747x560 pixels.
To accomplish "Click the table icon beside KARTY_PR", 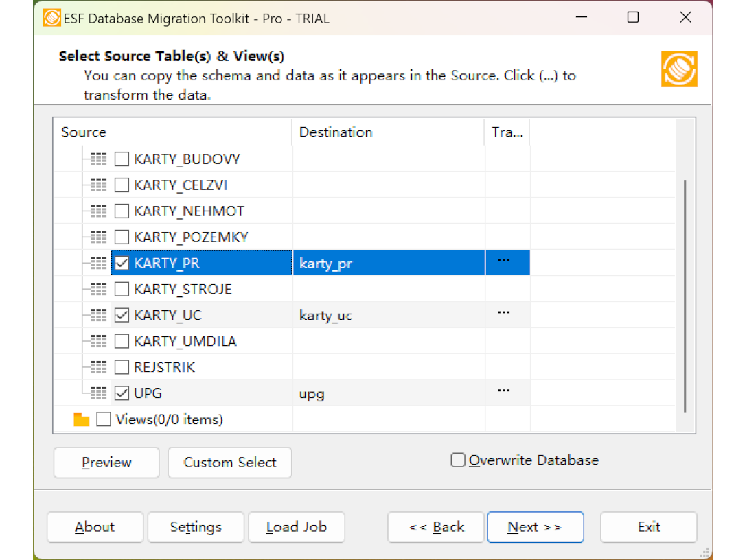I will click(x=97, y=262).
